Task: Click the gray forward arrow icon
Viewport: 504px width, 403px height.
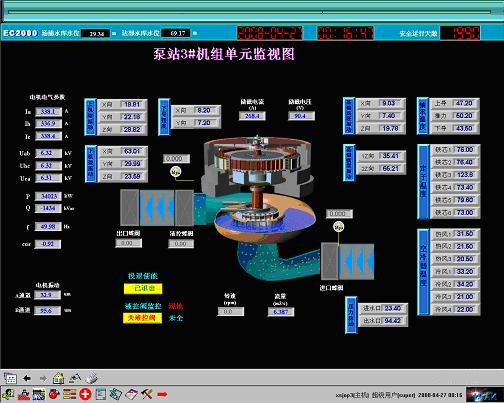Action: point(43,378)
